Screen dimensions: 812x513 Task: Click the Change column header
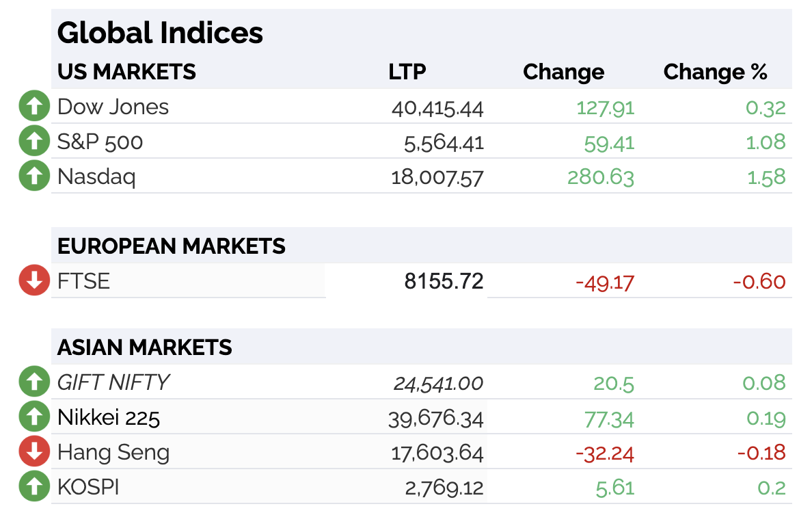(x=563, y=72)
